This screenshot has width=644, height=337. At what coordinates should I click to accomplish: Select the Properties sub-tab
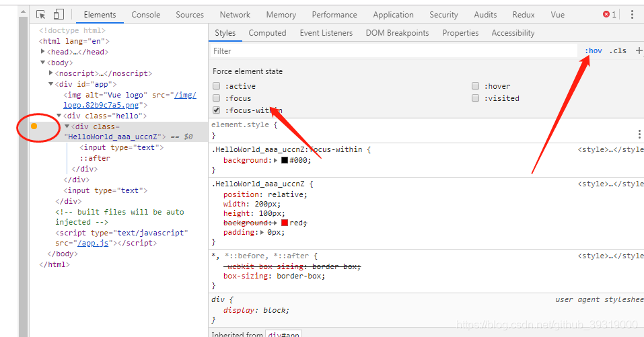coord(460,33)
